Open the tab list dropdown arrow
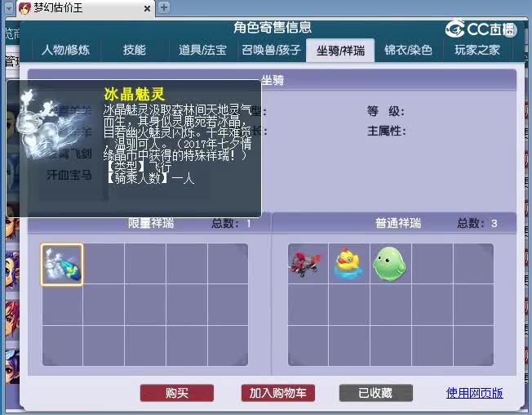Image resolution: width=532 pixels, height=415 pixels. (9, 8)
